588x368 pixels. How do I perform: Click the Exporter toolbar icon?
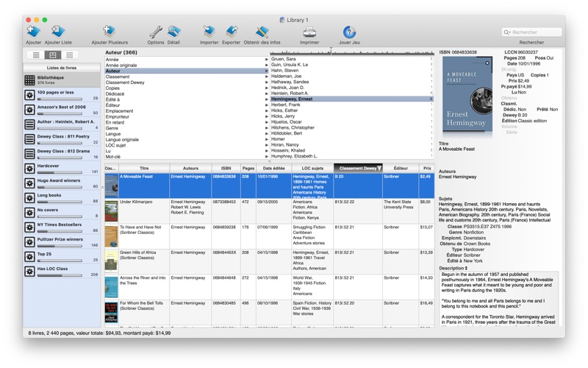tap(232, 32)
